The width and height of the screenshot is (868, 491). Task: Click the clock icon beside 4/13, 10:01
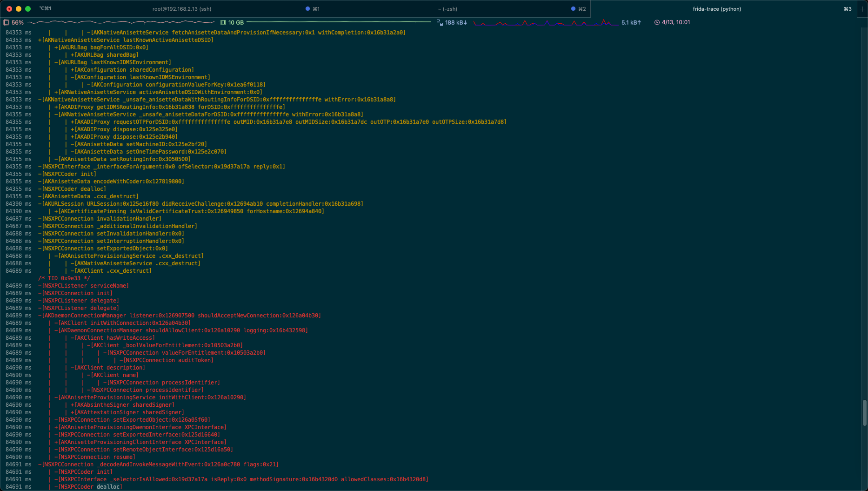[657, 22]
